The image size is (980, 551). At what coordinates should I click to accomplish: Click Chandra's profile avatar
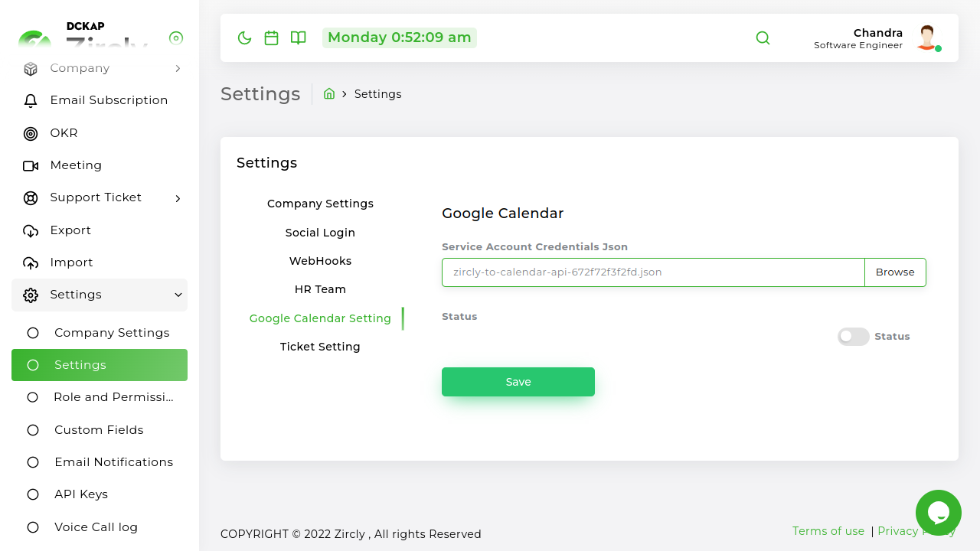927,37
